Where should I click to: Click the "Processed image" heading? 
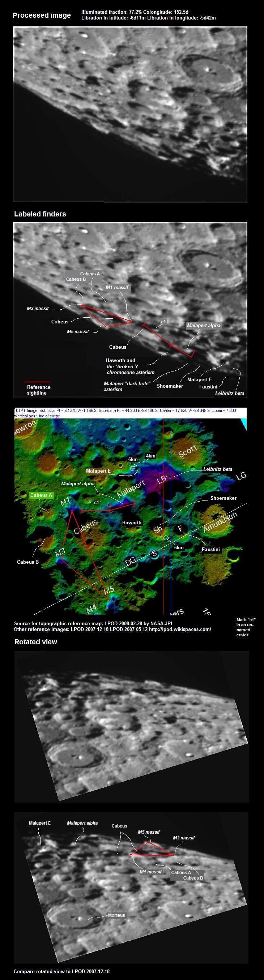(42, 16)
